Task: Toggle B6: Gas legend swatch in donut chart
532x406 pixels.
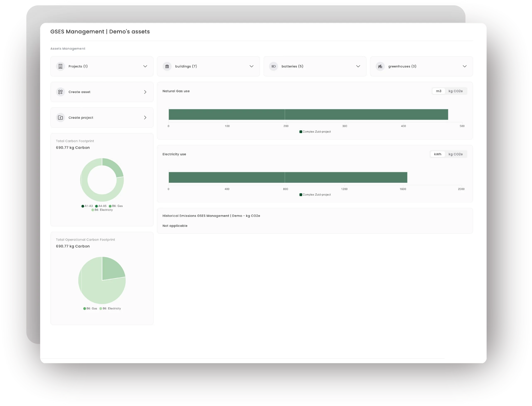Action: [110, 206]
